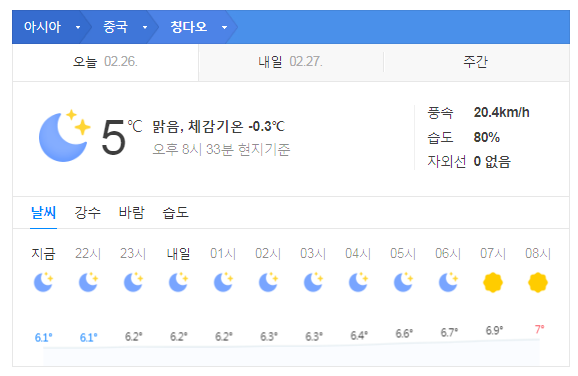Switch to the 주간 weekly tab
Viewport: 578px width, 376px height.
click(476, 62)
